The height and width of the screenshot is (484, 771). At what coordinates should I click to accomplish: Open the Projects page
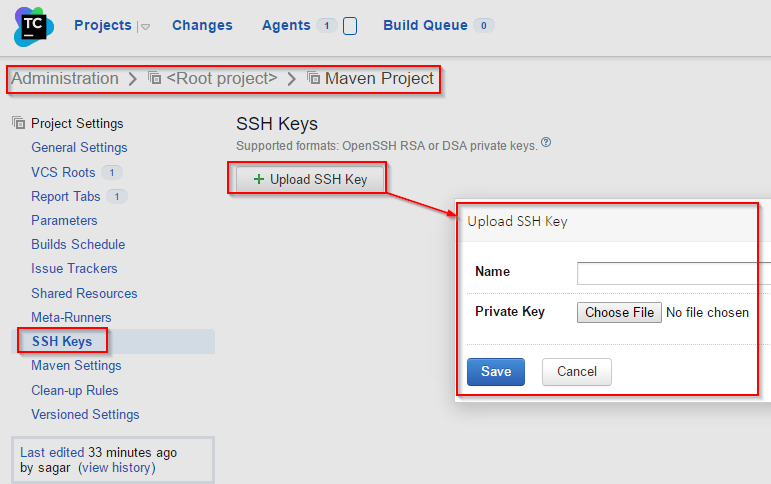coord(103,25)
